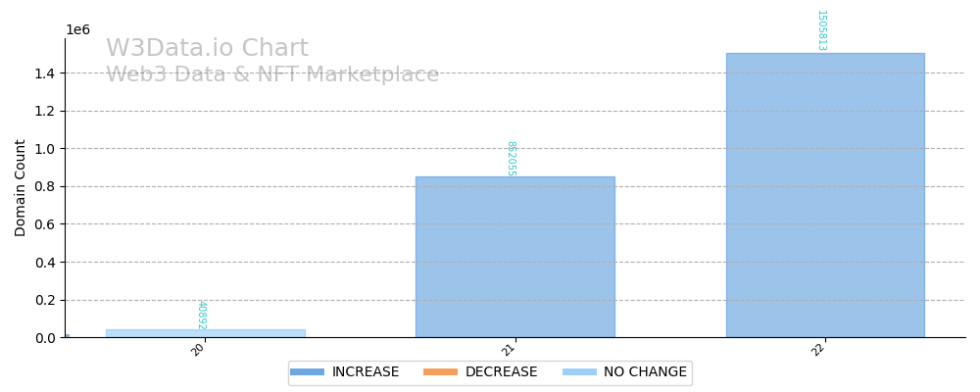This screenshot has width=980, height=392.
Task: Click the short bar for category 20
Action: 205,333
